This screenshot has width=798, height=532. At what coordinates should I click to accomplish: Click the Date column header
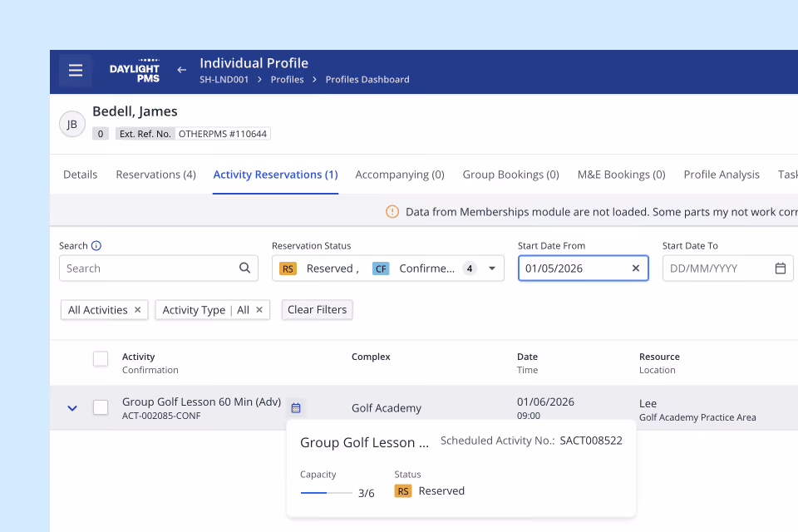(x=527, y=357)
